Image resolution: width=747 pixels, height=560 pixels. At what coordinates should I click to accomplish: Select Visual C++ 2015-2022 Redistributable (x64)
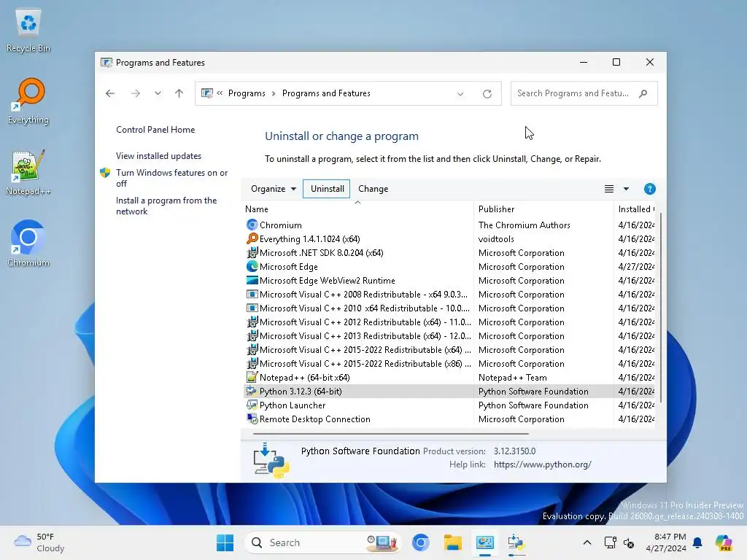tap(449, 349)
